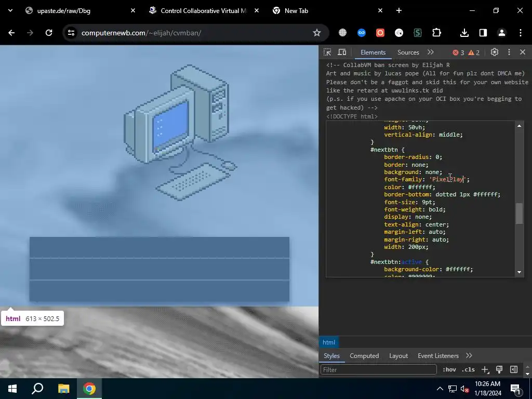Image resolution: width=532 pixels, height=399 pixels.
Task: Switch to DevTools Elements panel
Action: (x=373, y=52)
